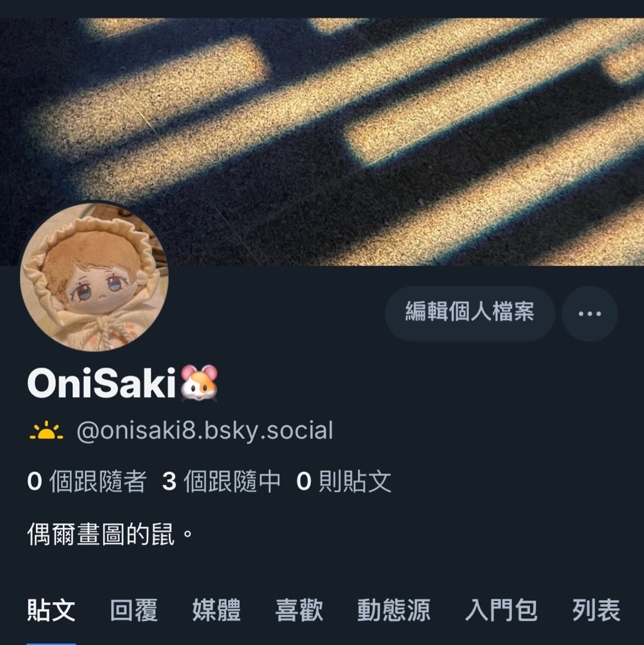This screenshot has width=644, height=645.
Task: Tap the blue underline below 貼文 tab
Action: tap(51, 643)
